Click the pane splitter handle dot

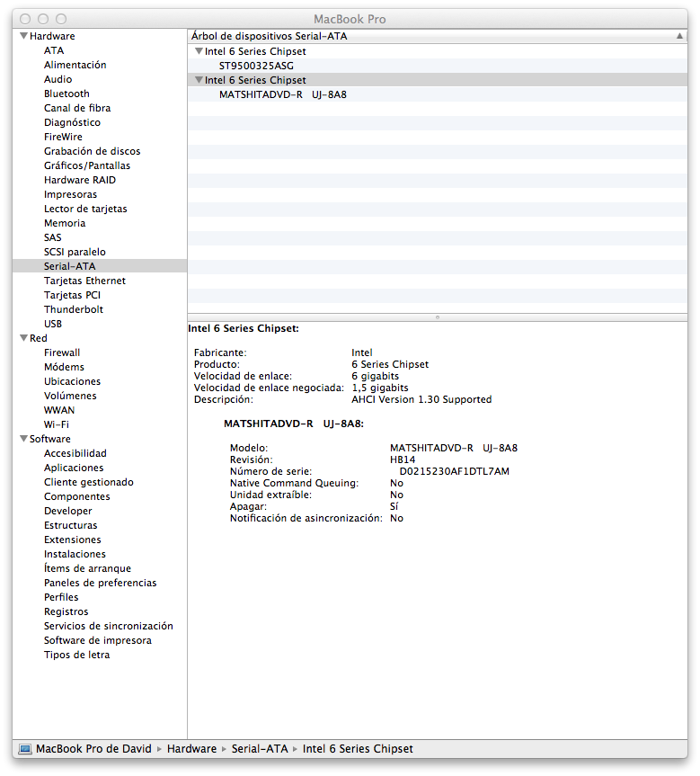[438, 317]
